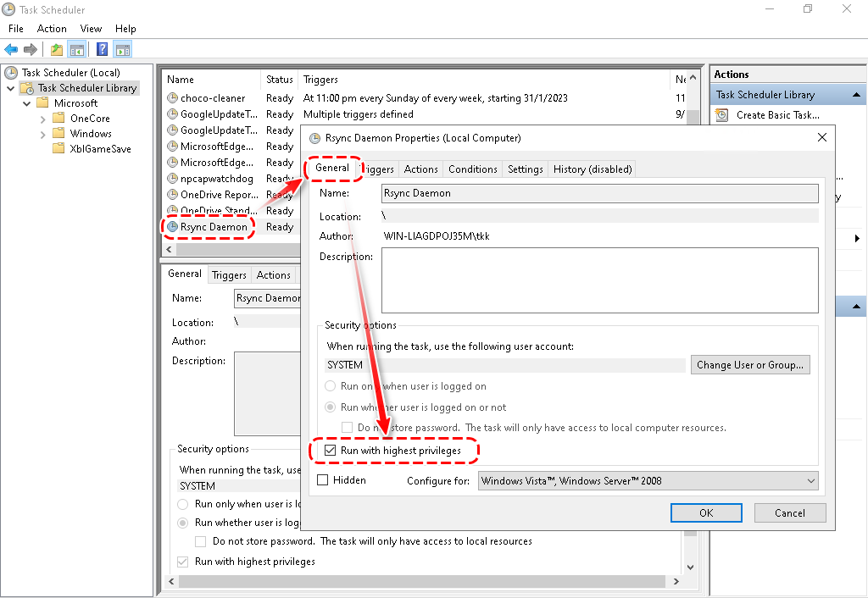Viewport: 868px width, 598px height.
Task: Click the Description text box
Action: coord(598,280)
